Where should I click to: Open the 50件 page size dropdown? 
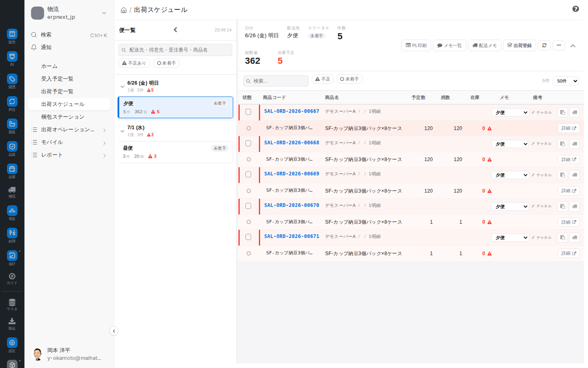(x=566, y=81)
